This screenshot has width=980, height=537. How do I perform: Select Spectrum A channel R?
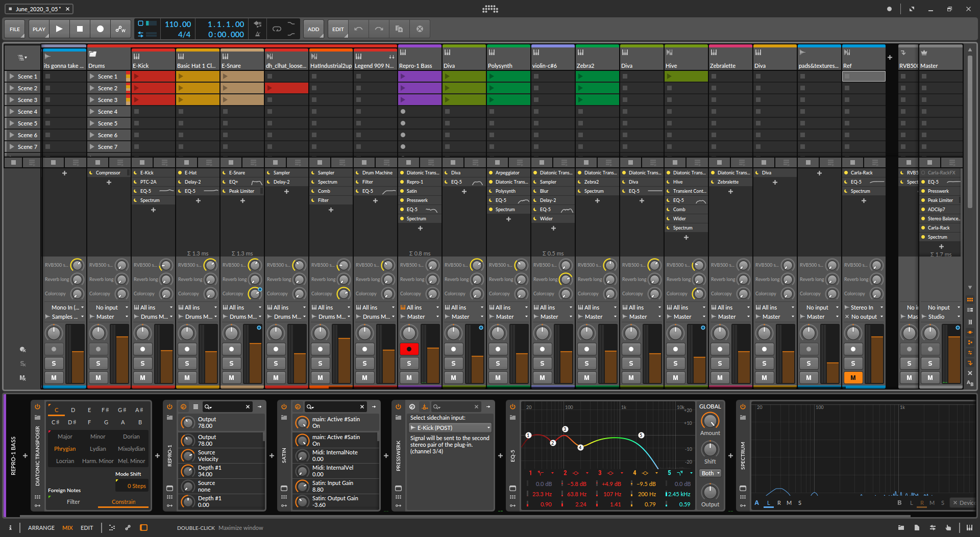coord(779,503)
